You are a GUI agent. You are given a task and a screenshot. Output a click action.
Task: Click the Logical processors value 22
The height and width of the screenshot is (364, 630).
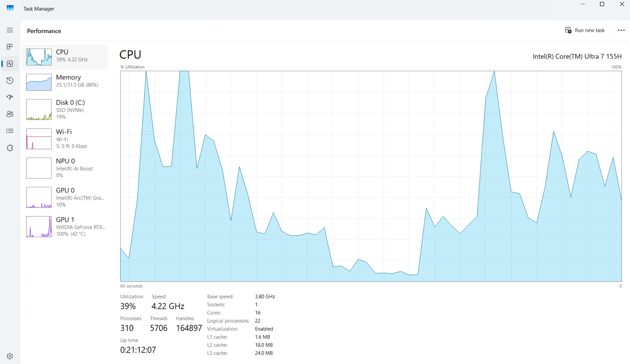tap(258, 321)
